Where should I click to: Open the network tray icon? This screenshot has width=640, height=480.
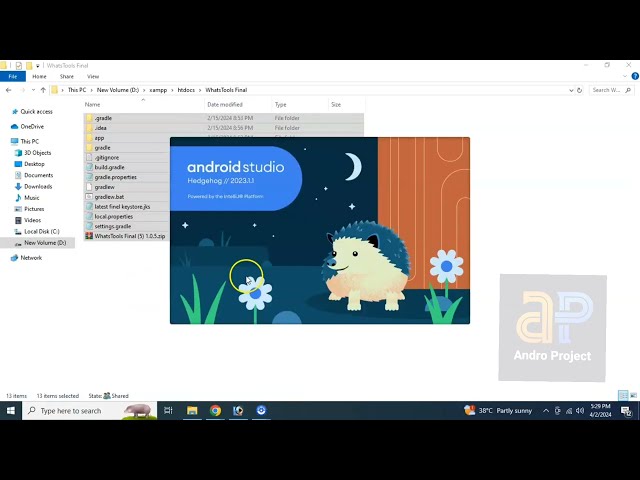(569, 411)
